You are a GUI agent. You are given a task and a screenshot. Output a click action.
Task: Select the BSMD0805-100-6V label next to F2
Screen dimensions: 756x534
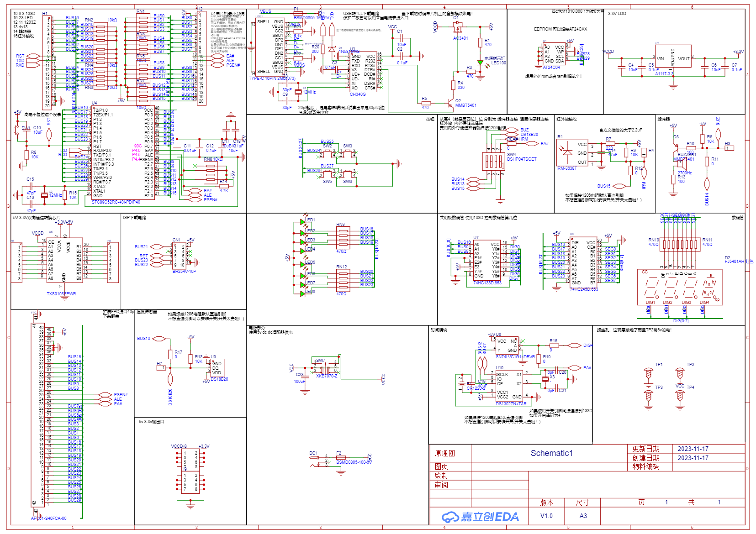[x=354, y=462]
